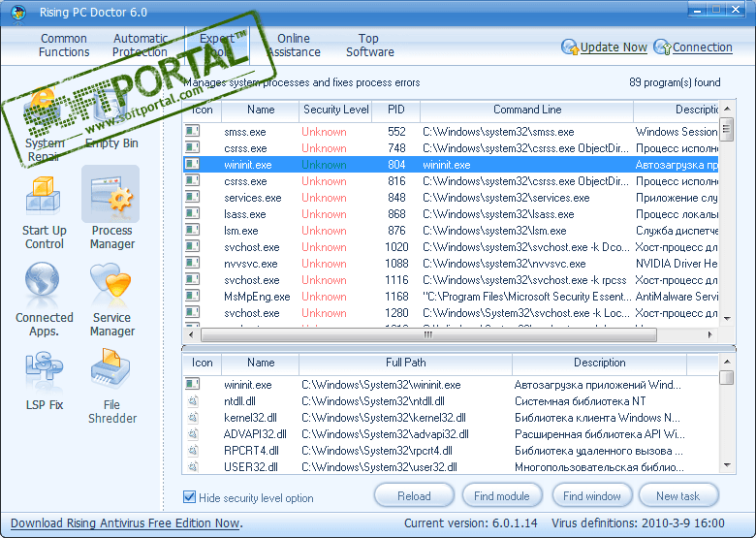Screen dimensions: 756x538
Task: Switch to the Common Functions tab
Action: click(64, 45)
